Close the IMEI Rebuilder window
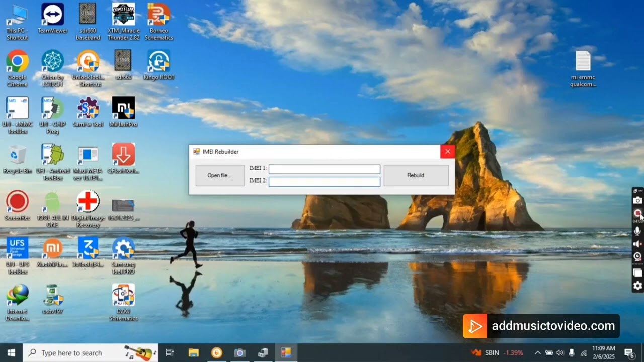The height and width of the screenshot is (362, 644). coord(447,151)
